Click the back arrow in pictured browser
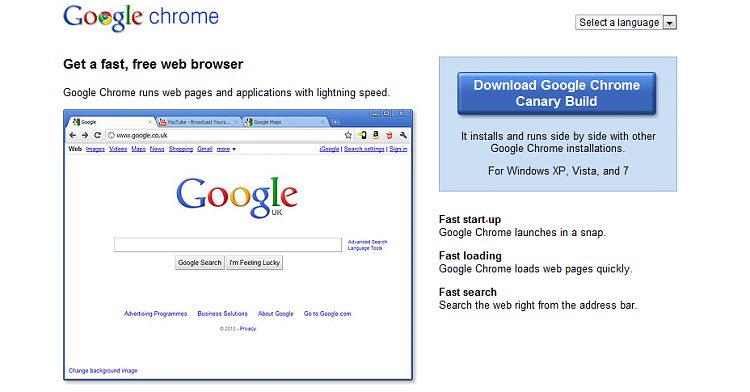This screenshot has width=750, height=392. [x=73, y=135]
